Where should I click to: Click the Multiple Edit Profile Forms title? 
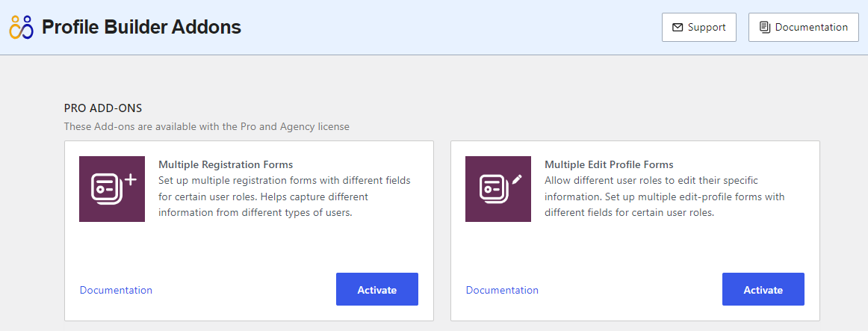[x=609, y=164]
